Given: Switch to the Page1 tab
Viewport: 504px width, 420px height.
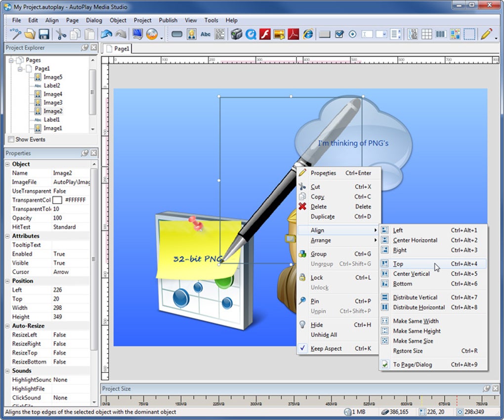Looking at the screenshot, I should 118,48.
